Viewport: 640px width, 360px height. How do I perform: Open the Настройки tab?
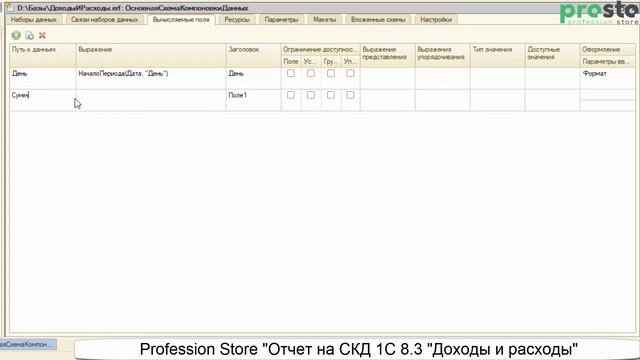436,20
